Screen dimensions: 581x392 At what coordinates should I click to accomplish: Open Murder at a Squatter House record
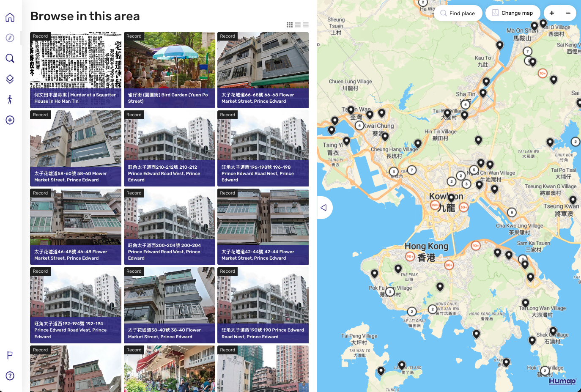coord(76,70)
